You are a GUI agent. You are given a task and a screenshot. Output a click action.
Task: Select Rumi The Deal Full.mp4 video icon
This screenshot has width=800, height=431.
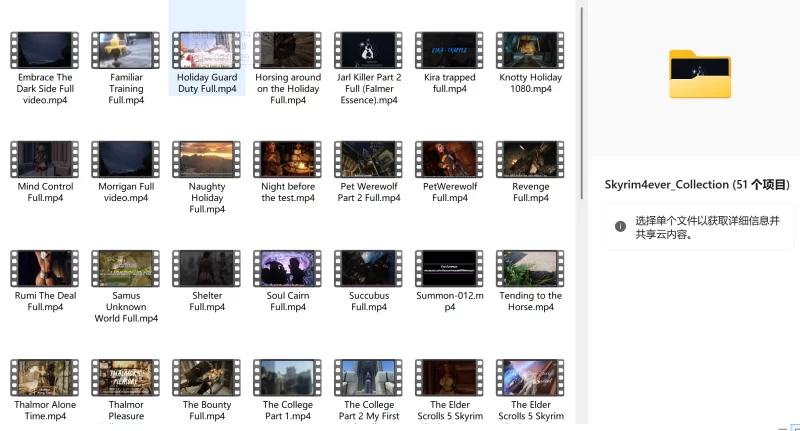pos(45,268)
